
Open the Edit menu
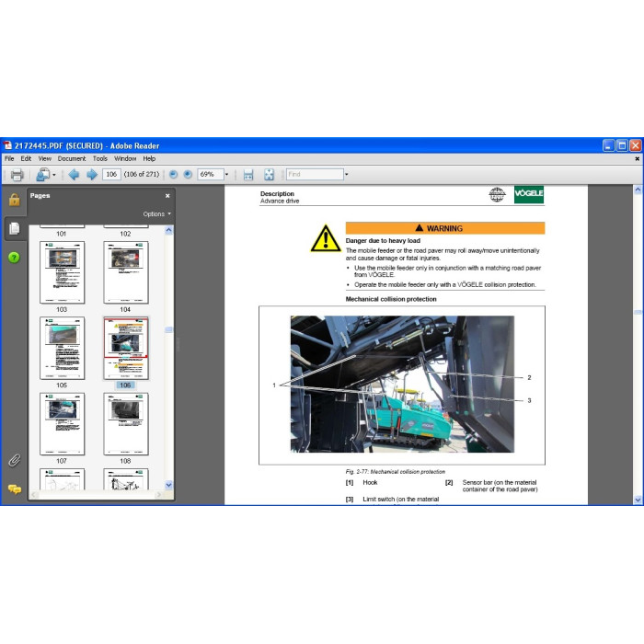(x=26, y=158)
